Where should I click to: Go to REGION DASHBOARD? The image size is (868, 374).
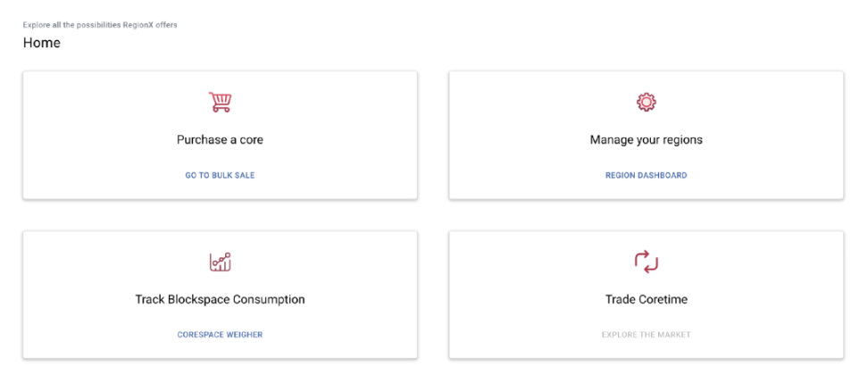(646, 176)
